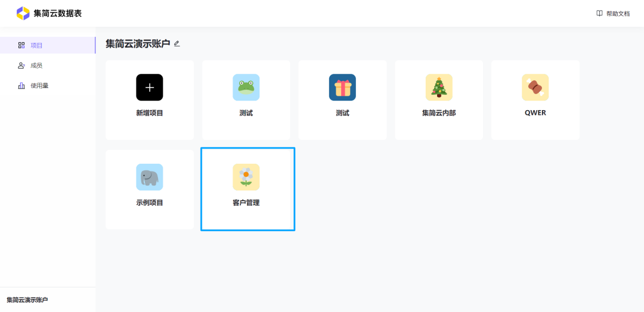This screenshot has width=644, height=312.
Task: Click 集简云演示账户 at sidebar bottom
Action: point(27,299)
